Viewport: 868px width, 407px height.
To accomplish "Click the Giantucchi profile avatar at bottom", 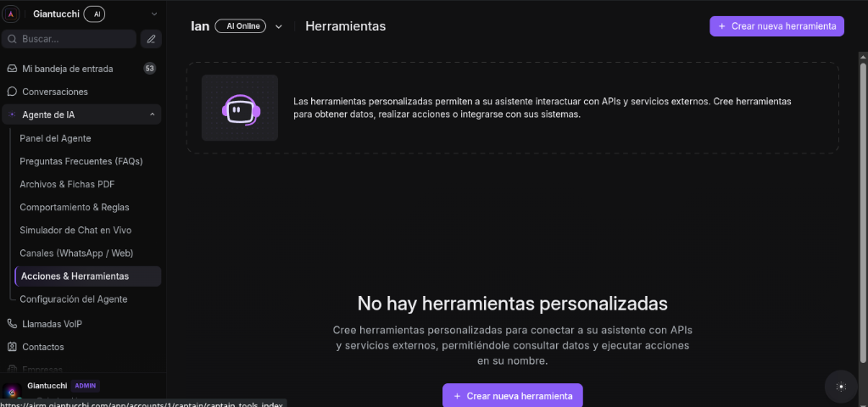I will pyautogui.click(x=12, y=390).
